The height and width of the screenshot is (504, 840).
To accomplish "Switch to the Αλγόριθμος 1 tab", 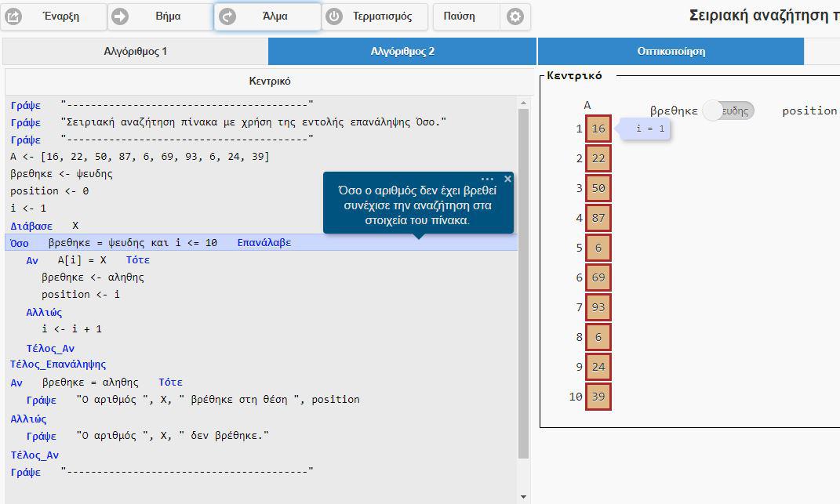I will coord(135,52).
